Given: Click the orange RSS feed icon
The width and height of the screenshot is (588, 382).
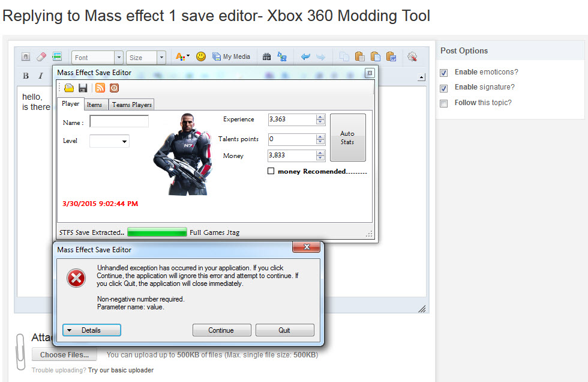Looking at the screenshot, I should coord(100,88).
